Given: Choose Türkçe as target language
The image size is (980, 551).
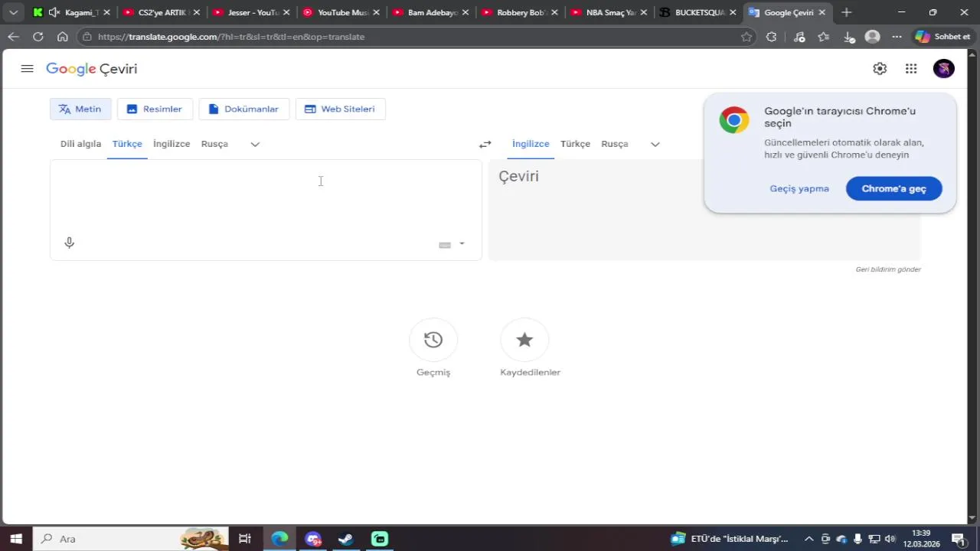Looking at the screenshot, I should pyautogui.click(x=575, y=144).
